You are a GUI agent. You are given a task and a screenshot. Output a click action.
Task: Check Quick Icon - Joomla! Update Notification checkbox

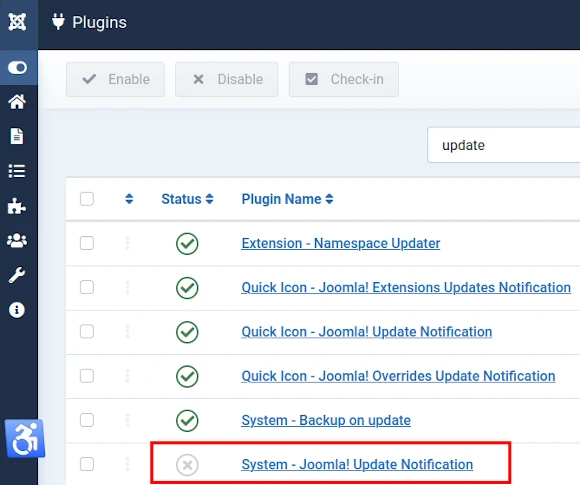pyautogui.click(x=87, y=332)
